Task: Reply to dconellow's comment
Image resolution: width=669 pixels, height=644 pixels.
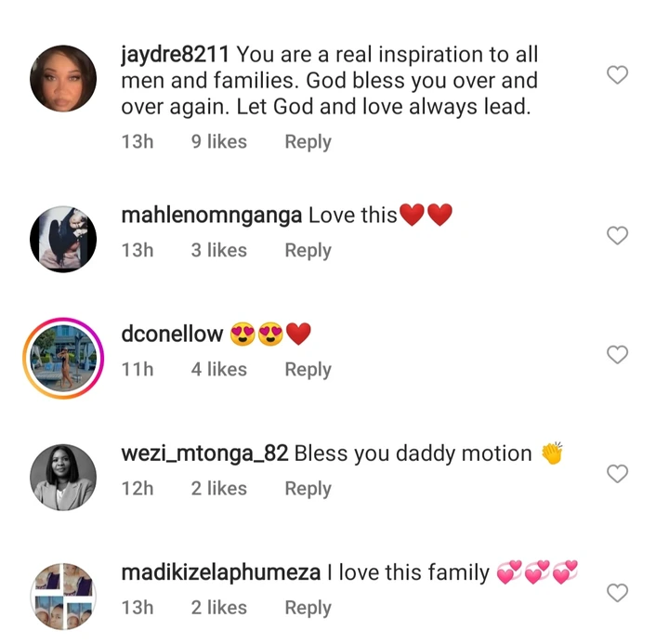Action: [308, 369]
